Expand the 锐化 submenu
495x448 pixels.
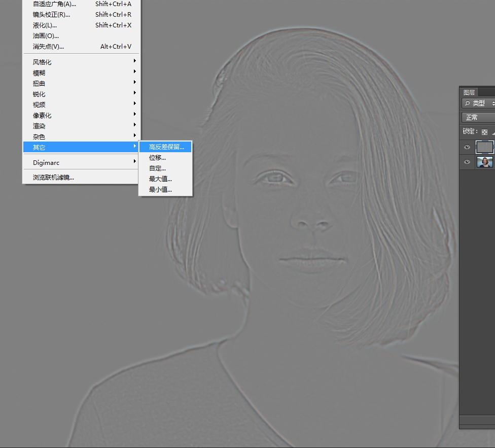(81, 94)
